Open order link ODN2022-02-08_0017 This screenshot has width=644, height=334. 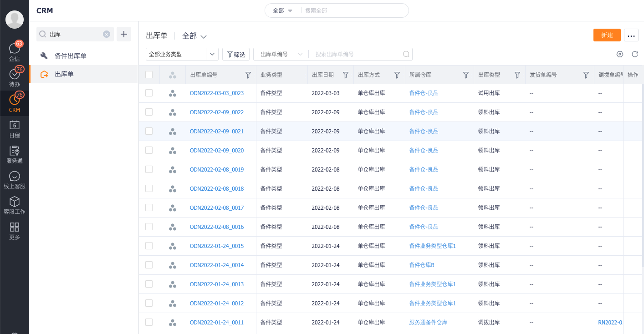point(217,208)
